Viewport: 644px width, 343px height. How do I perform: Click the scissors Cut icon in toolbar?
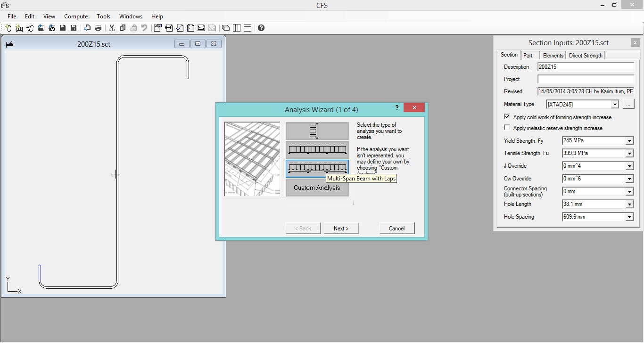click(x=112, y=28)
